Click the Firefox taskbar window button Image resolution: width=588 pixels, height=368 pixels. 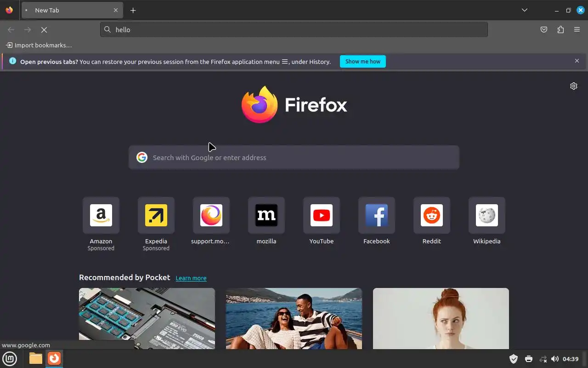pos(54,358)
